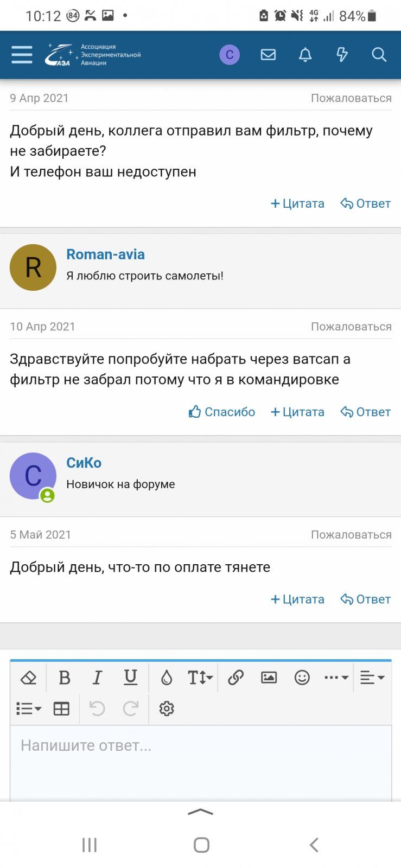Insert a table in the editor
Image resolution: width=401 pixels, height=868 pixels.
(61, 709)
